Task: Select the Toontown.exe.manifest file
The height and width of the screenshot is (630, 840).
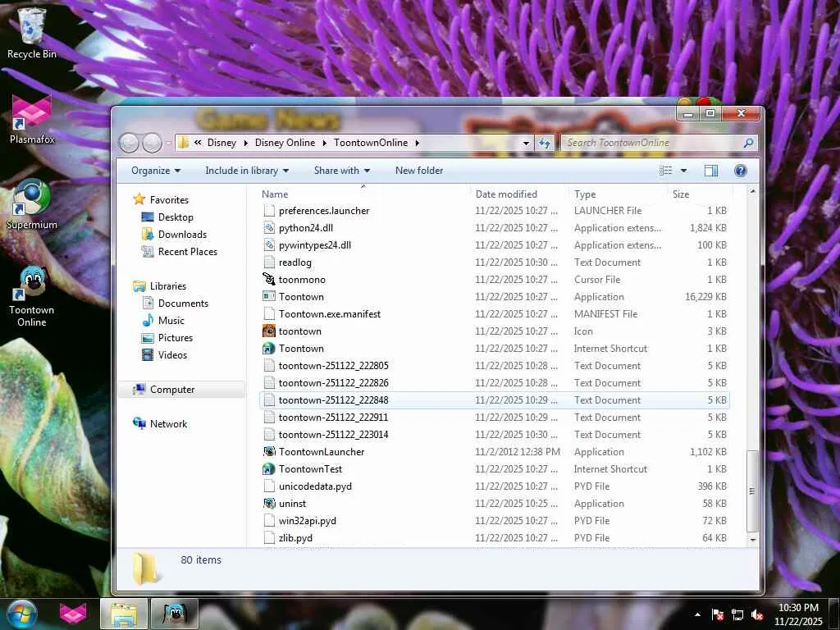Action: tap(494, 314)
